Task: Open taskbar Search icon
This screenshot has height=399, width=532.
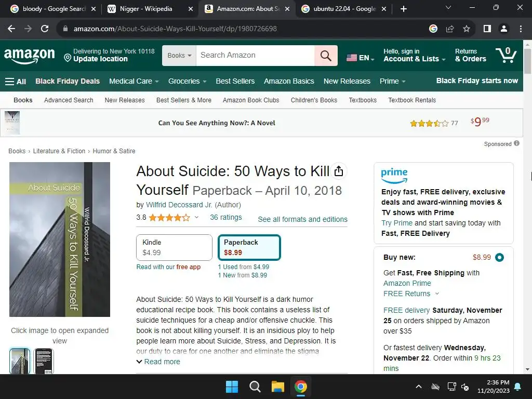Action: (x=255, y=387)
